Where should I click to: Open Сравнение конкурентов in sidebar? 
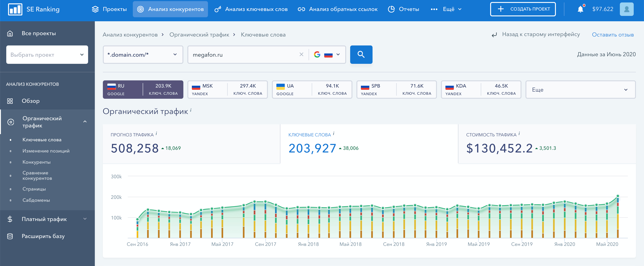click(x=37, y=175)
